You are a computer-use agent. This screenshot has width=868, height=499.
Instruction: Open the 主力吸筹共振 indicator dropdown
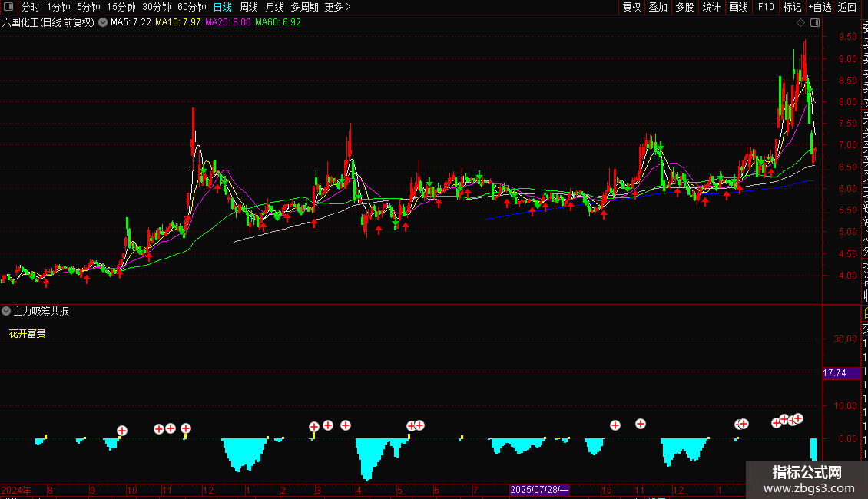click(x=6, y=312)
